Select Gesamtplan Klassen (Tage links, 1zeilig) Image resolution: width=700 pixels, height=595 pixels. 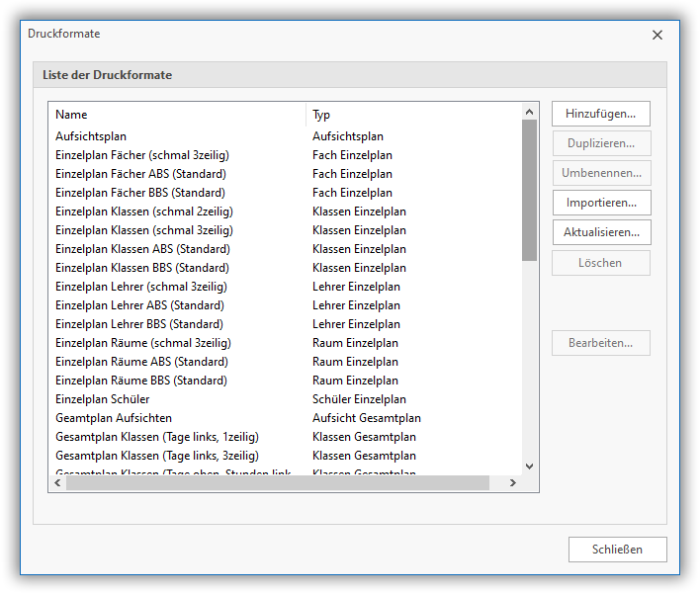pos(157,437)
